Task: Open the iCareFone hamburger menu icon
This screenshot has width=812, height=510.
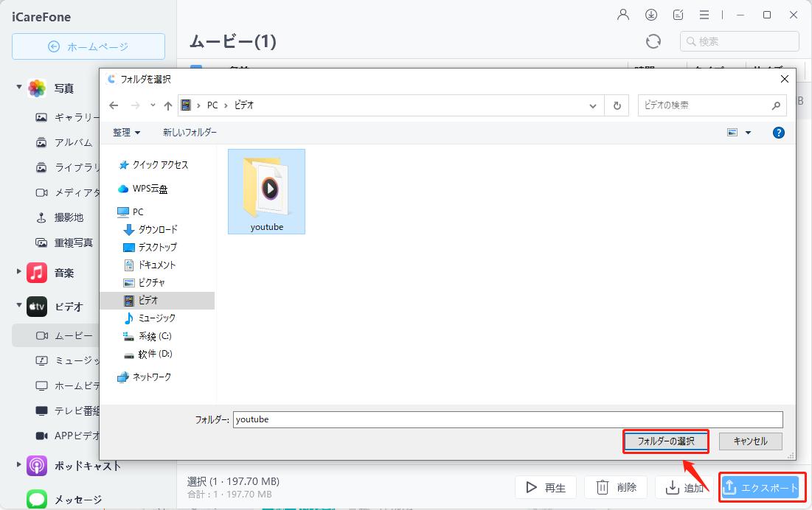Action: click(x=704, y=15)
